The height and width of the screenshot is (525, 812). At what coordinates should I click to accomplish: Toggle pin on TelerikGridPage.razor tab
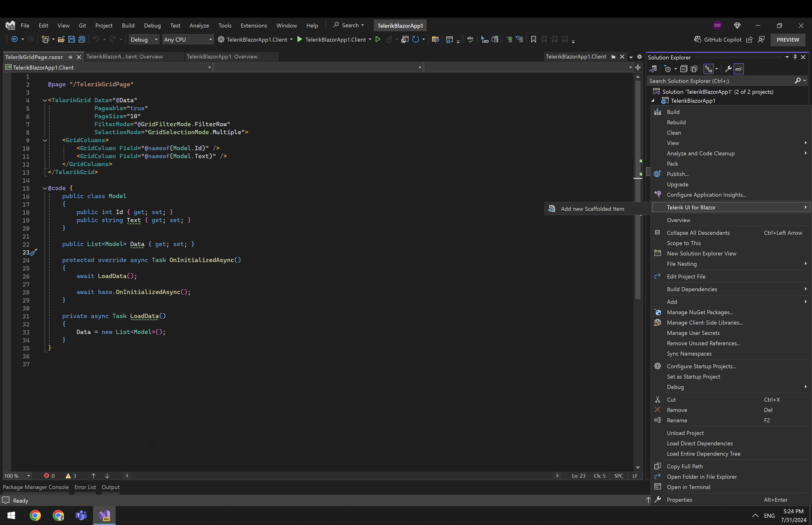pyautogui.click(x=70, y=57)
